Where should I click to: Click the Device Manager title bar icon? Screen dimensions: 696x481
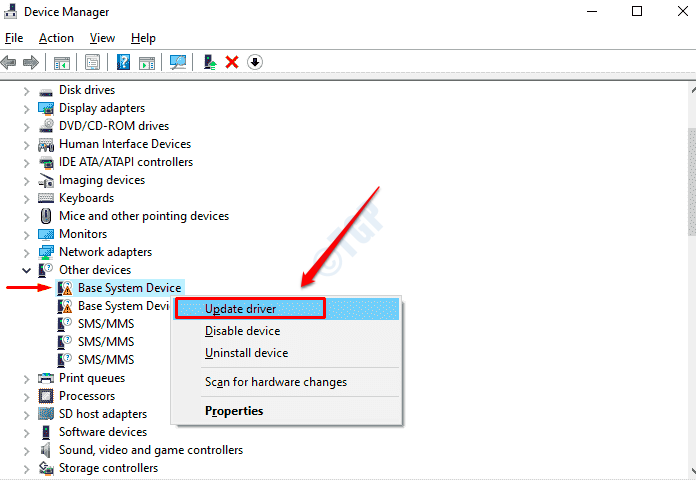(x=10, y=12)
